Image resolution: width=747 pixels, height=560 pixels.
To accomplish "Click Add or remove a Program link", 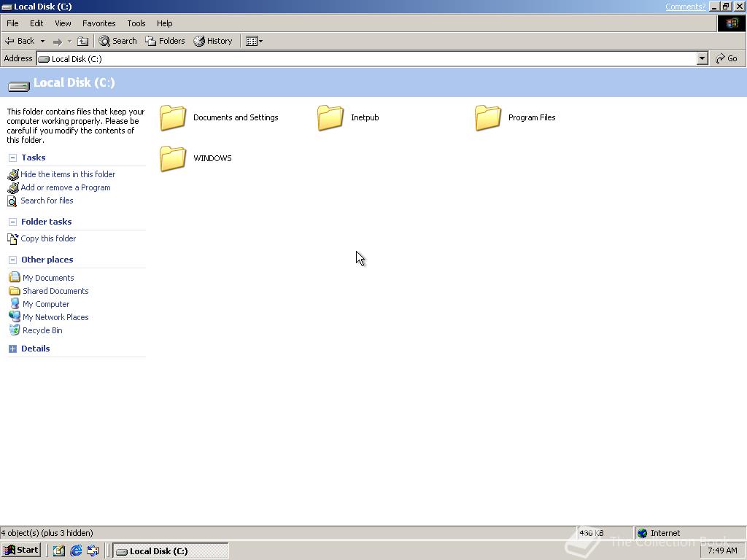I will point(65,187).
